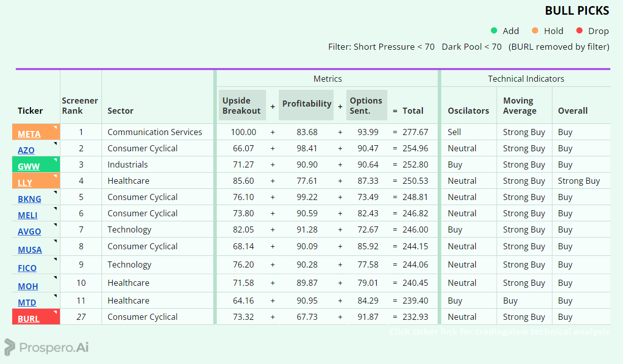Click MELI's total 246.82
This screenshot has width=623, height=364.
click(415, 213)
